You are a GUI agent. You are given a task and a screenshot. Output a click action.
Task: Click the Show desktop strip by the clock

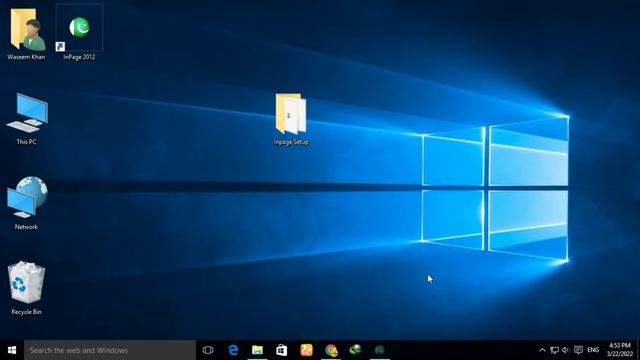[638, 350]
